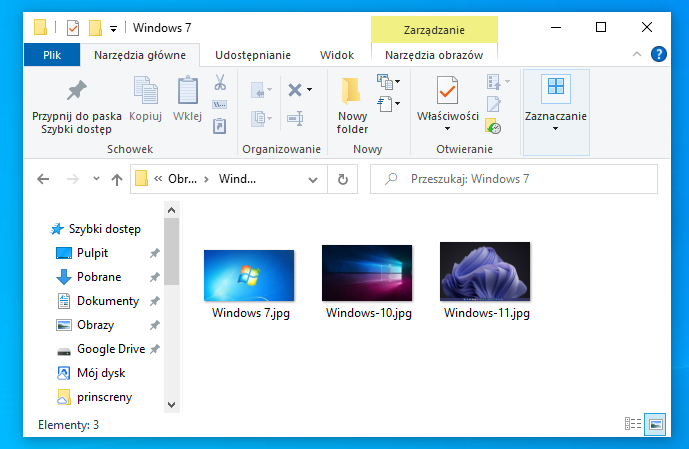The height and width of the screenshot is (449, 689).
Task: Expand the Zaznaczanie dropdown arrow
Action: click(x=555, y=128)
